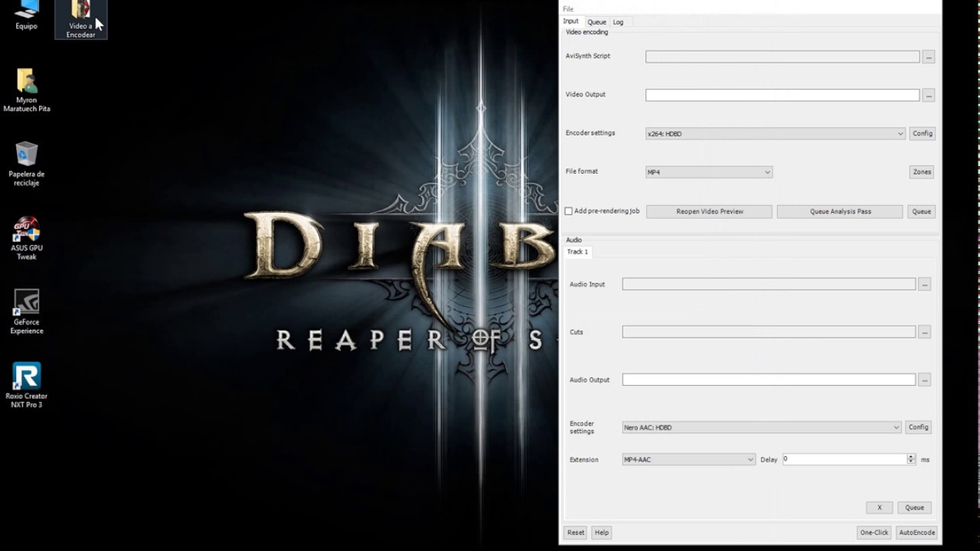980x551 pixels.
Task: Click Queue Analysis Pass button
Action: pyautogui.click(x=841, y=211)
